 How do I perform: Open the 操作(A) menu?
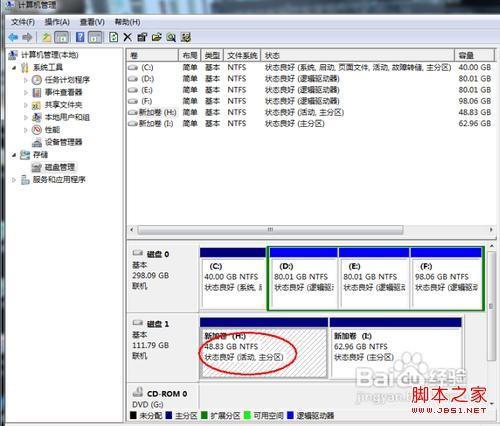click(x=57, y=22)
